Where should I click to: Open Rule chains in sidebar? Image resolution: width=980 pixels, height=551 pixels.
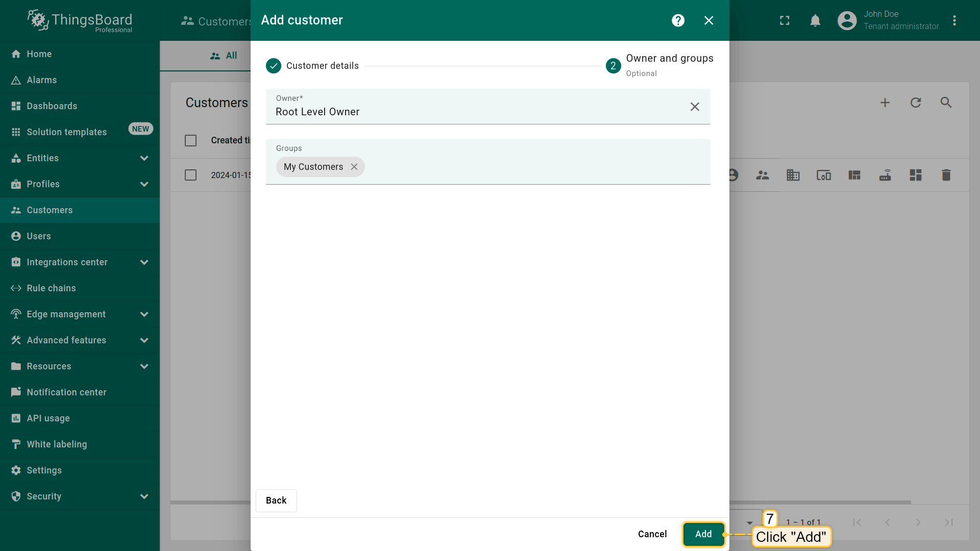tap(51, 288)
